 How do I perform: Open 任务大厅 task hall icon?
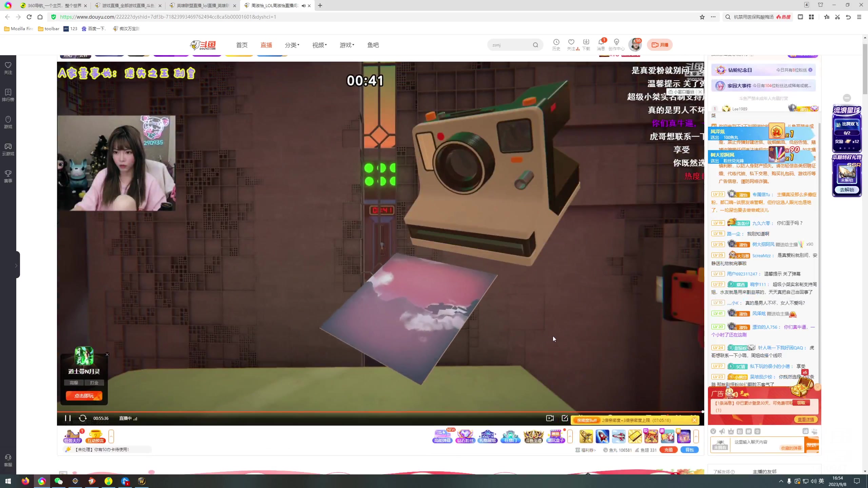pos(73,436)
